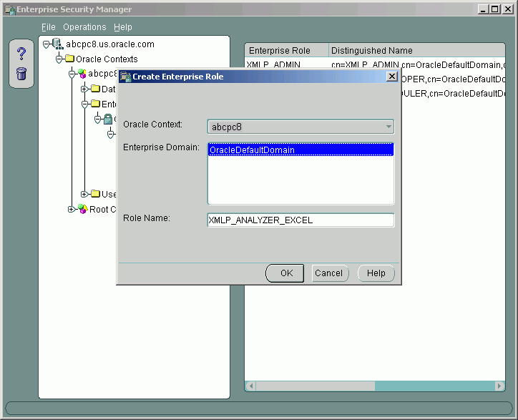This screenshot has width=518, height=420.
Task: Click the horizontal scrollbar right arrow
Action: click(499, 386)
